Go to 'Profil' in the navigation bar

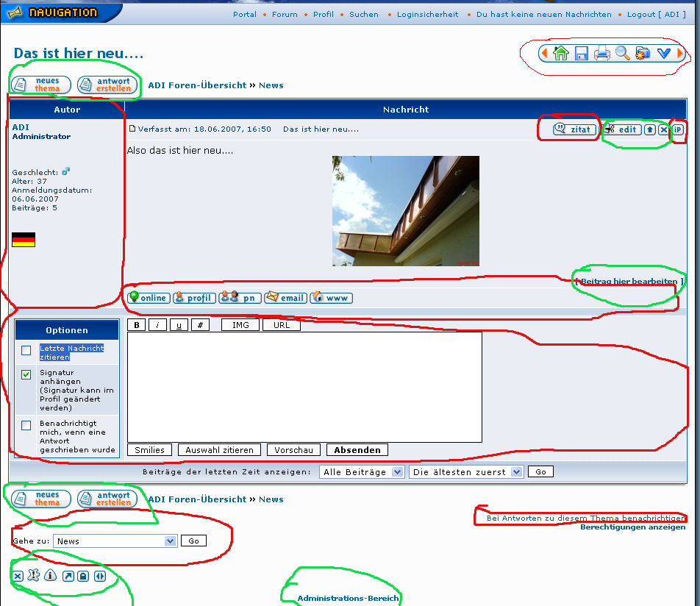point(323,14)
